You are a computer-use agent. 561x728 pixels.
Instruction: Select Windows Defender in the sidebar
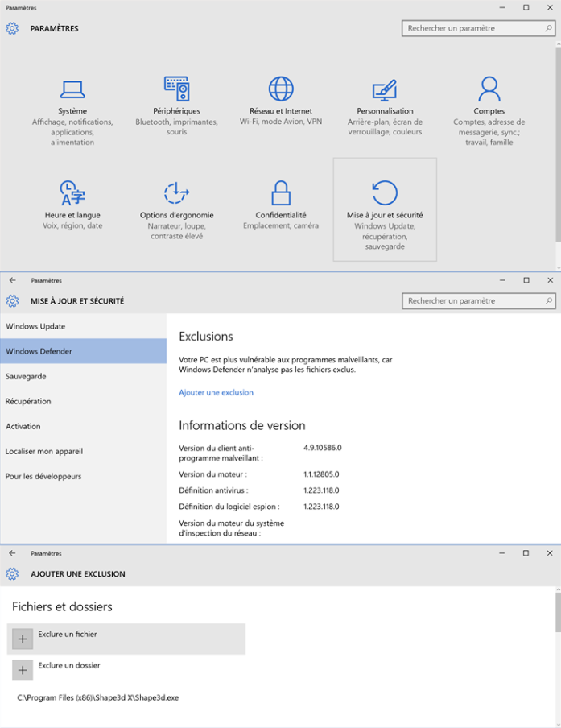click(83, 351)
